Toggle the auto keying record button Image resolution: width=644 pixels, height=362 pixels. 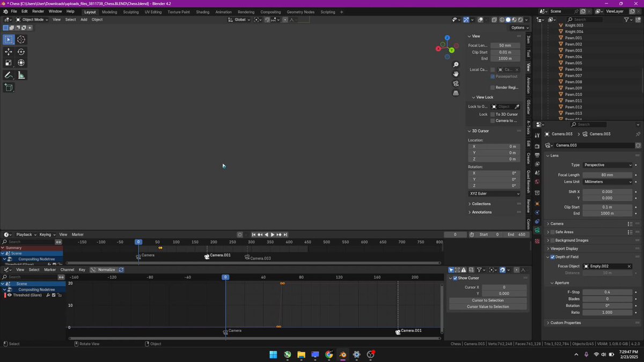[x=240, y=234]
